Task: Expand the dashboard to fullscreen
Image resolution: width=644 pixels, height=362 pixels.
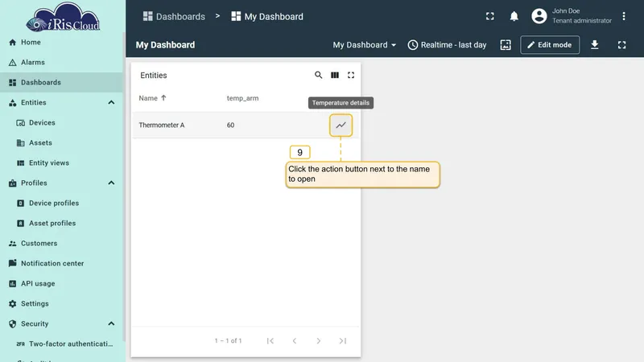Action: pyautogui.click(x=621, y=45)
